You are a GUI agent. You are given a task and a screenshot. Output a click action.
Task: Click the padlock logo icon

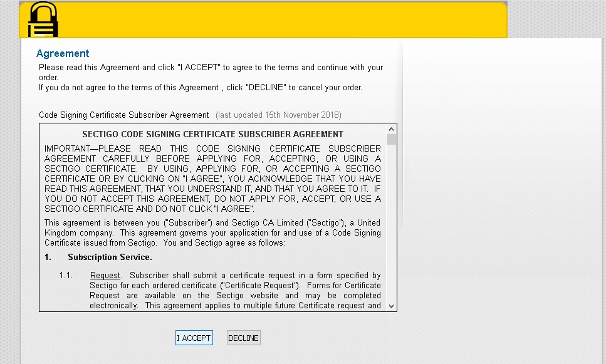coord(43,21)
